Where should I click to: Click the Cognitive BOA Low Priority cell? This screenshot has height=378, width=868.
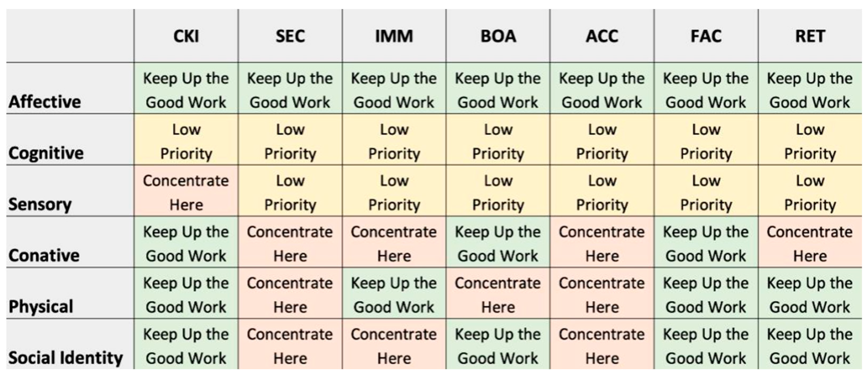498,141
